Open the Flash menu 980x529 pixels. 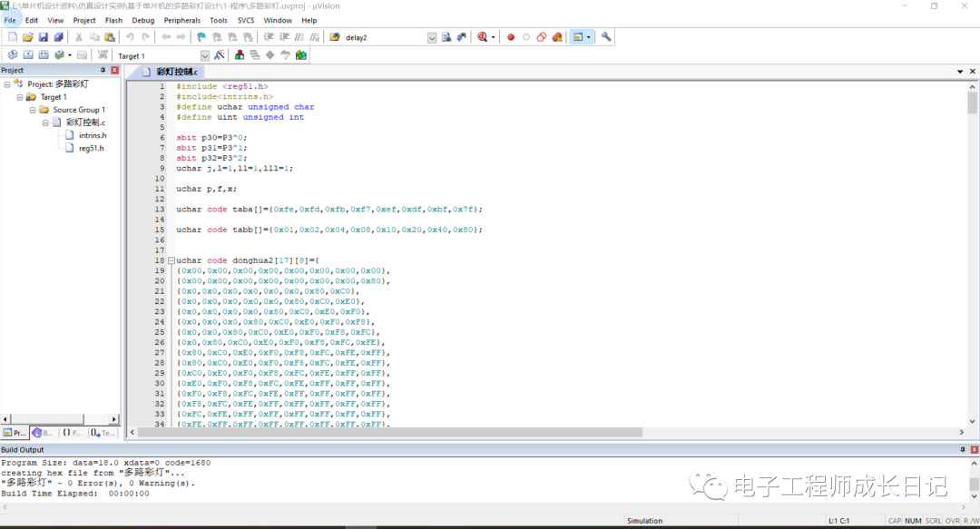[x=113, y=21]
